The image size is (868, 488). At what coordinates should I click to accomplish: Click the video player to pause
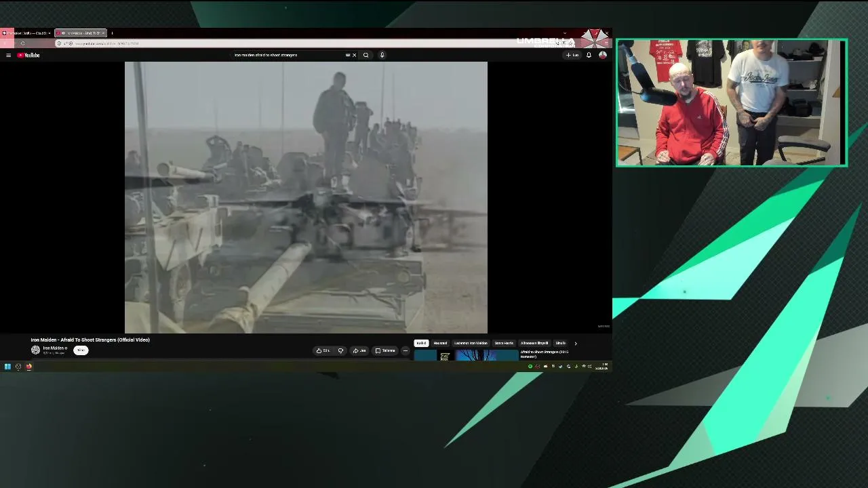(306, 197)
